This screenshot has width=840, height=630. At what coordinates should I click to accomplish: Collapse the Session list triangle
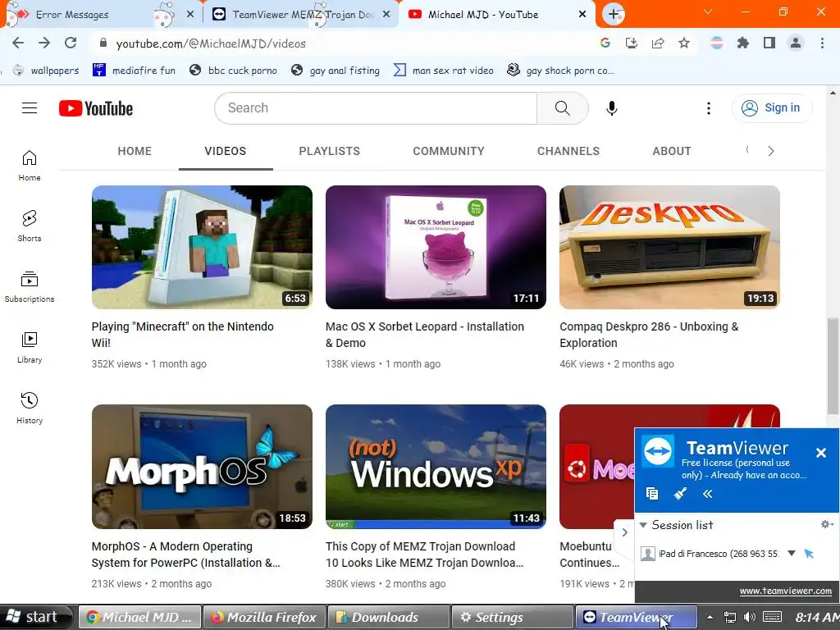(x=643, y=525)
